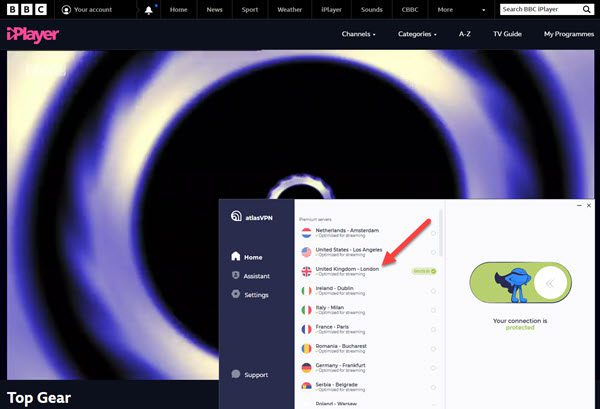Click the United States flag icon

[307, 252]
